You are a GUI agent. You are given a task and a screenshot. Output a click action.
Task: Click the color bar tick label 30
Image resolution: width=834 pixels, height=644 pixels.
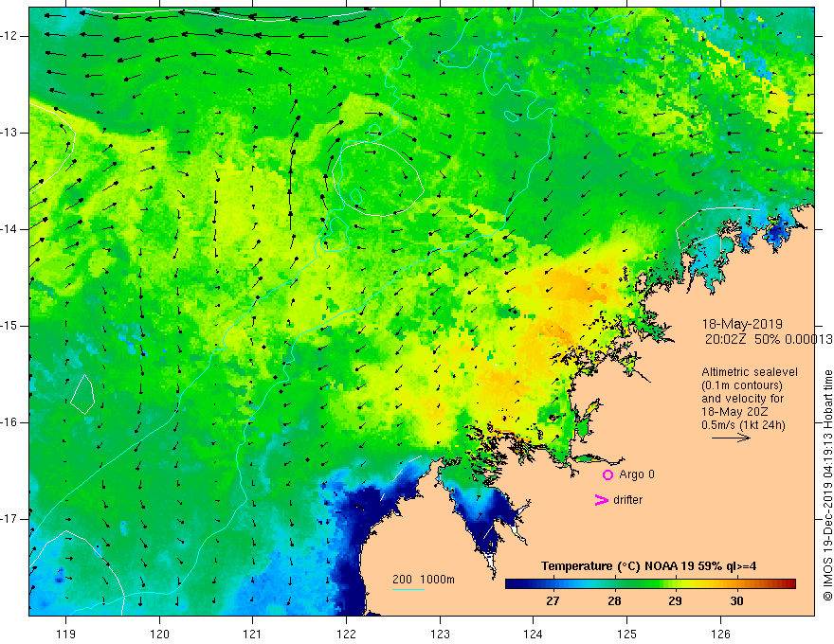tap(736, 601)
